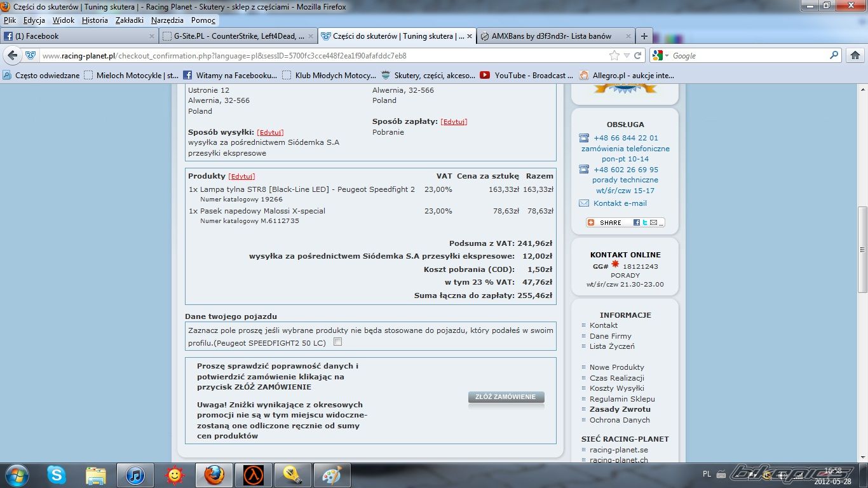
Task: Open the Half-Life icon on the taskbar
Action: (254, 475)
